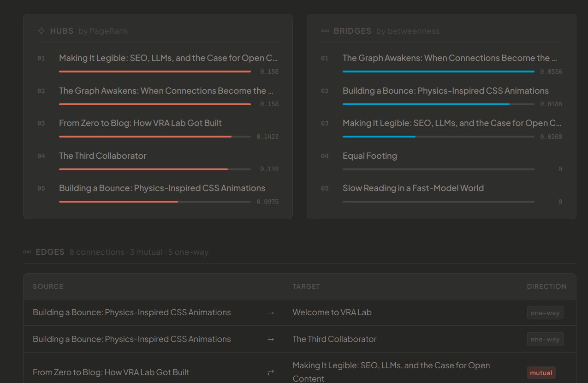Screen dimensions: 588x383
Task: Click the one-way arrow before The Third Collaborator target
Action: [x=271, y=339]
